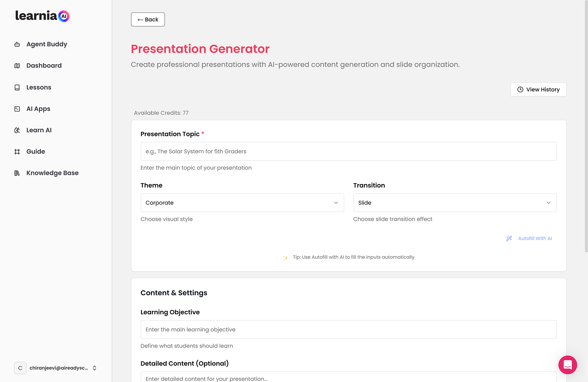Image resolution: width=588 pixels, height=382 pixels.
Task: Click the user avatar letter C
Action: click(20, 368)
